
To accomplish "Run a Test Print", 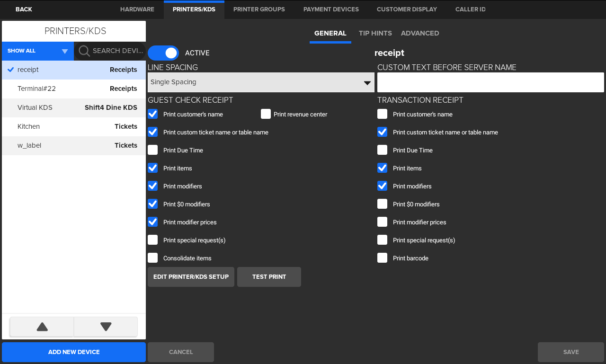I will point(269,277).
